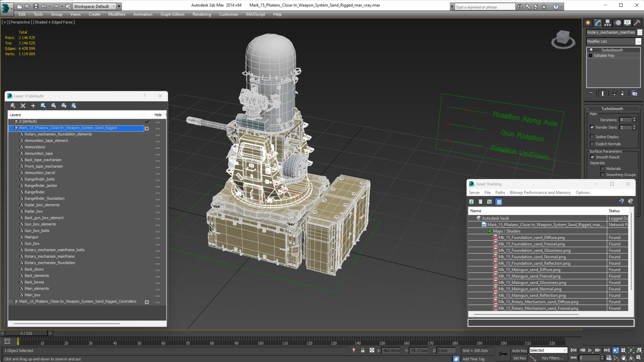Select the Bitmap Performance and Memory tab
The height and width of the screenshot is (362, 644).
click(x=540, y=193)
